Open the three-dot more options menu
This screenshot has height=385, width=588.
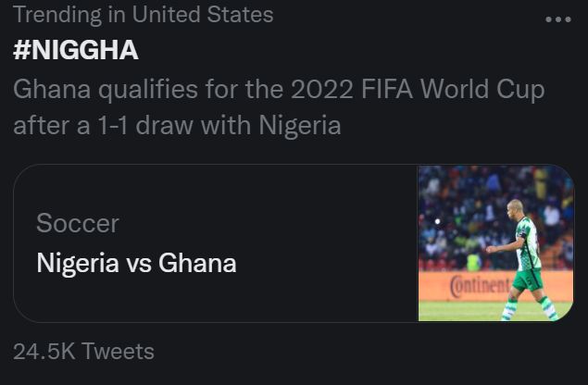pyautogui.click(x=558, y=19)
